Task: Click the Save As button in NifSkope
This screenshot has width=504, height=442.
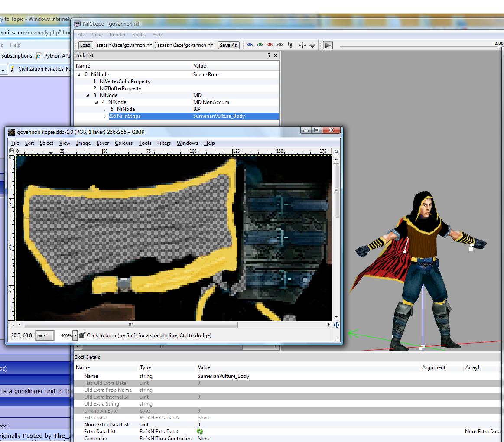Action: click(x=228, y=45)
